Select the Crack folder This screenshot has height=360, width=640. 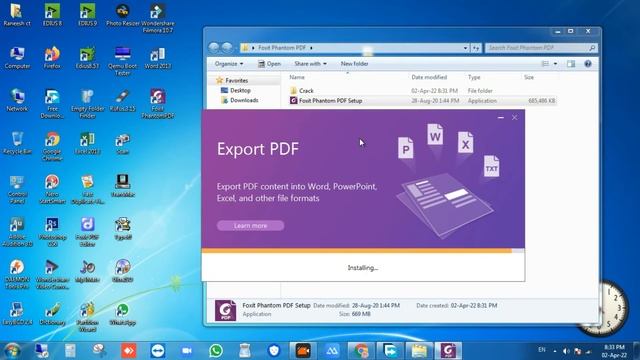click(x=306, y=91)
